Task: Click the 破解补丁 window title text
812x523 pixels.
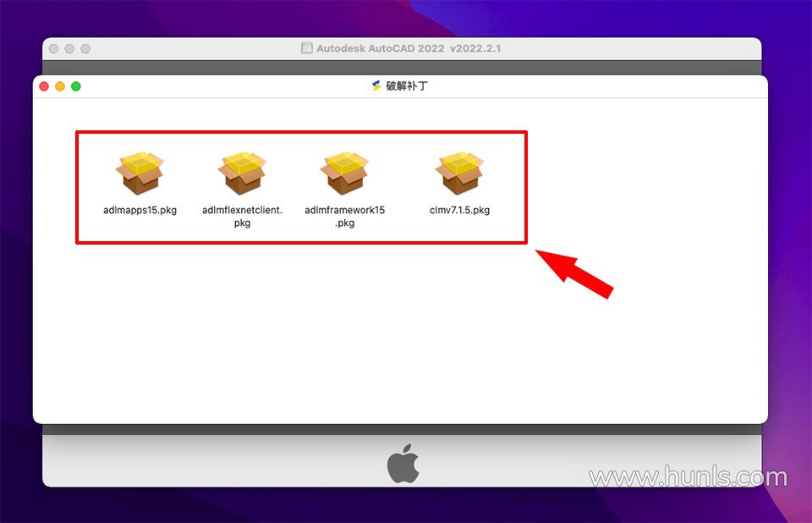Action: point(407,86)
